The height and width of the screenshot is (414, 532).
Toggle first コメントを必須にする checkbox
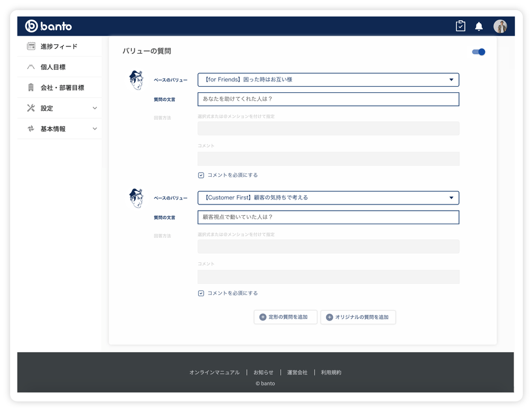201,176
